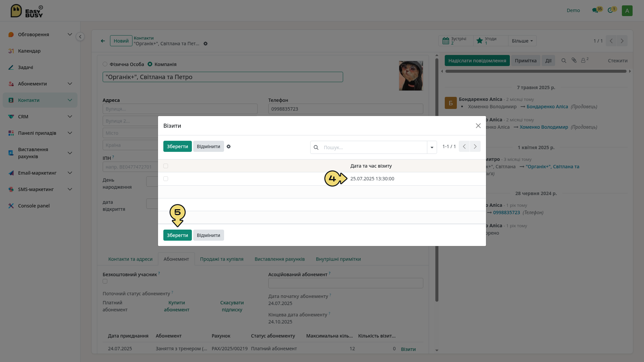Click the chatter horizontal scrollbar
Screen dimensions: 644x362
536,71
